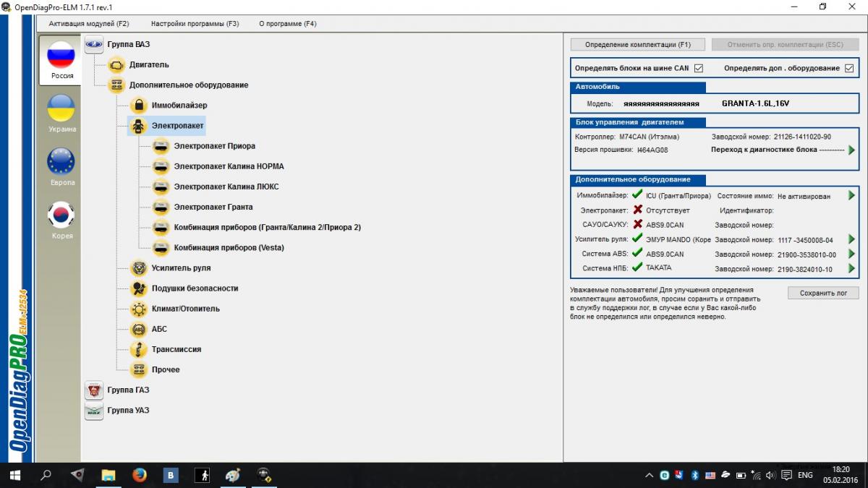This screenshot has height=488, width=868.
Task: Select Электропакет Калина ЛЮКС label
Action: click(x=226, y=187)
